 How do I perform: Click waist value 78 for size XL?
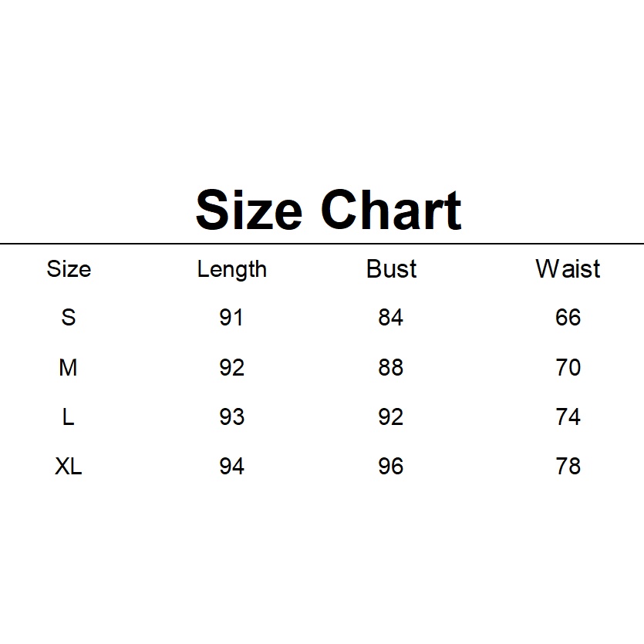click(568, 467)
